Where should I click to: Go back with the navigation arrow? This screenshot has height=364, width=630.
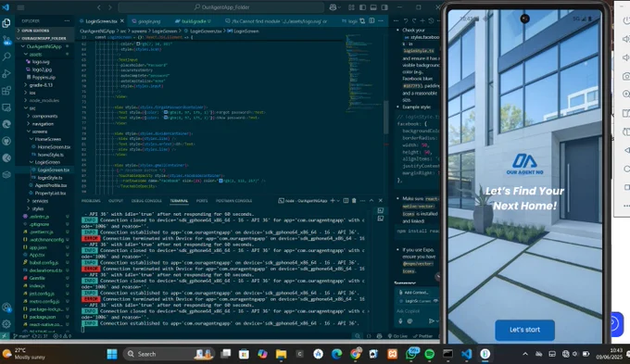click(99, 7)
